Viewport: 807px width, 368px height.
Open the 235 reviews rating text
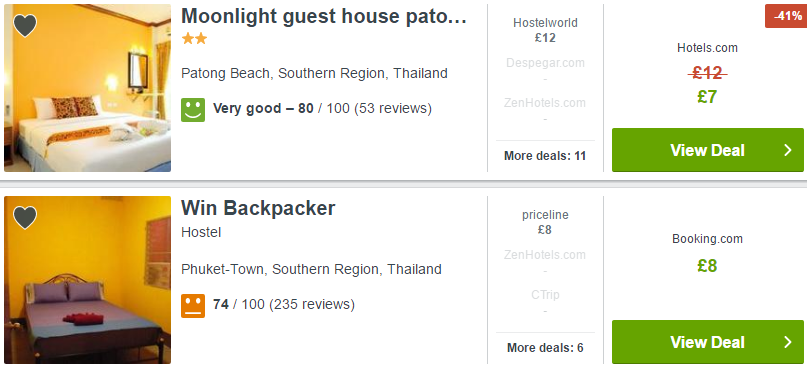pos(284,304)
